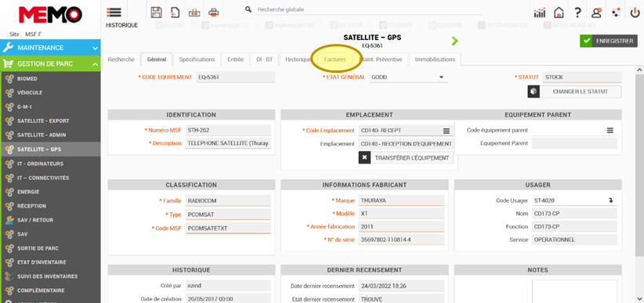The width and height of the screenshot is (644, 303).
Task: Select SATELLITE – GPS sidebar item
Action: pyautogui.click(x=50, y=150)
